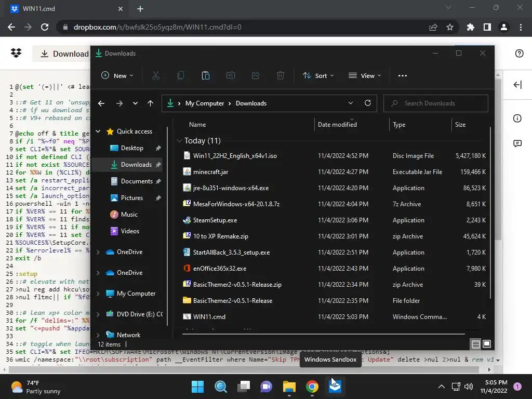The image size is (532, 399).
Task: Select Pictures in Quick access
Action: 131,198
